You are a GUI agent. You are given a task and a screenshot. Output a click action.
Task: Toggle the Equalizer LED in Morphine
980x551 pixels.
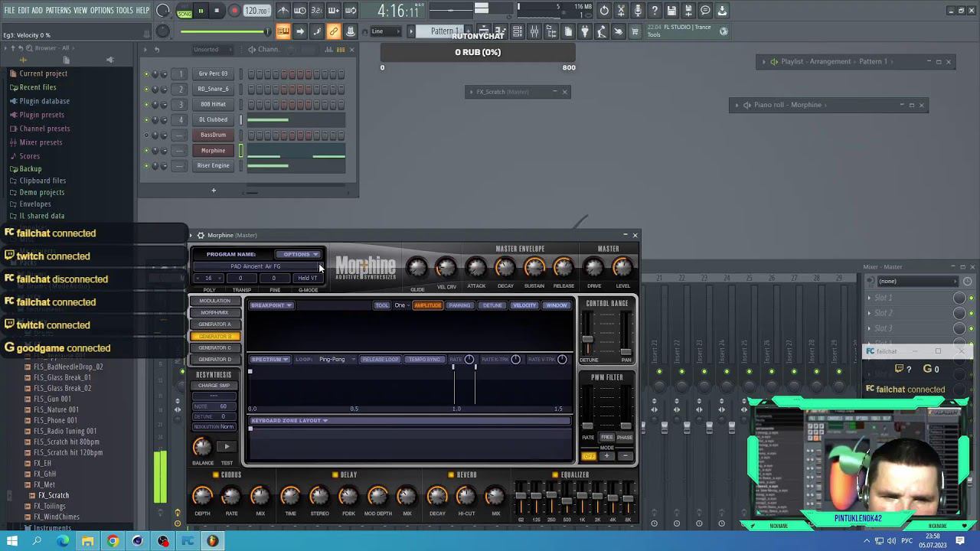click(555, 475)
